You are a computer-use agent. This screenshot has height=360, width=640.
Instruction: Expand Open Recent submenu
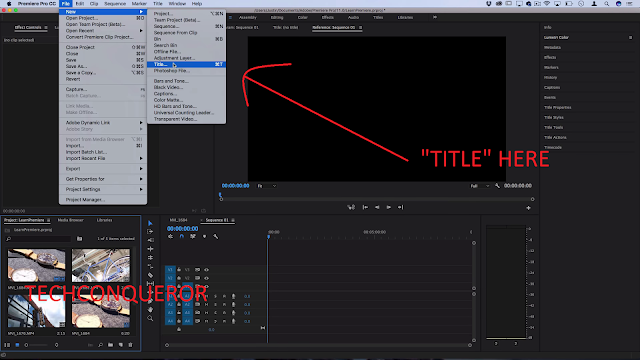point(103,31)
